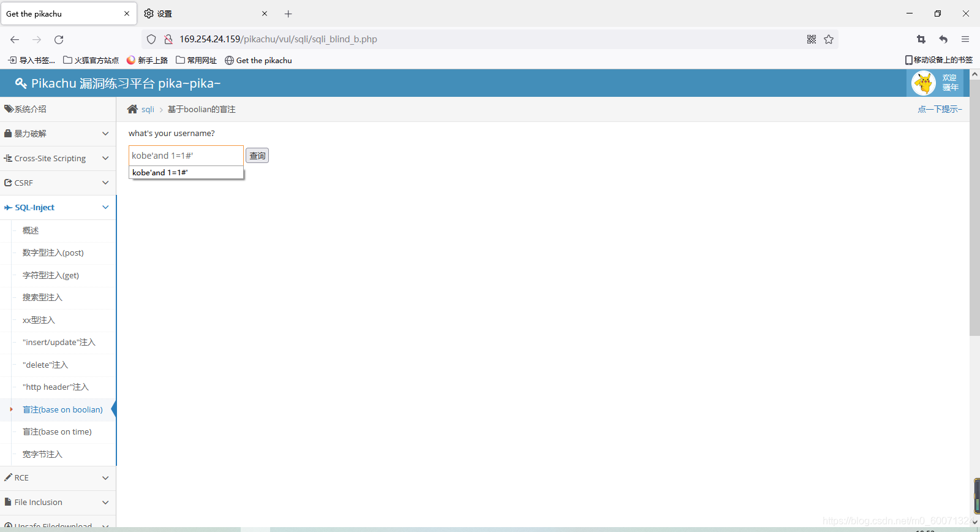The width and height of the screenshot is (980, 532).
Task: Click 点一下提示 hint link
Action: point(940,109)
